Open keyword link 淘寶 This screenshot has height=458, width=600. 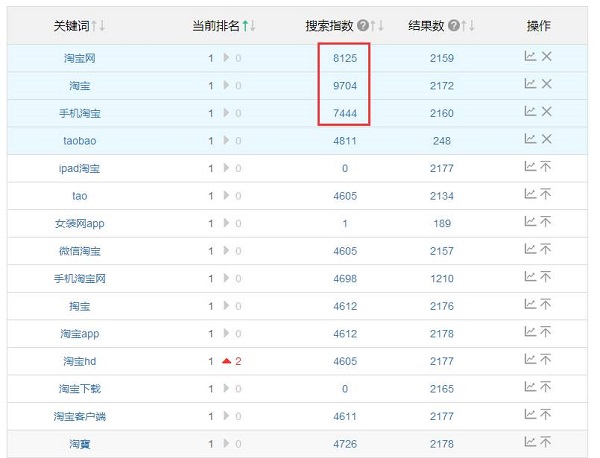pyautogui.click(x=80, y=444)
